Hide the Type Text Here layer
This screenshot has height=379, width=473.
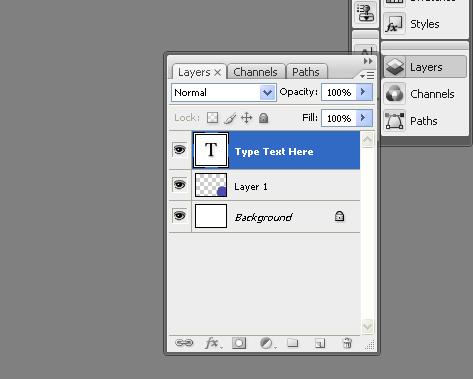tap(180, 150)
